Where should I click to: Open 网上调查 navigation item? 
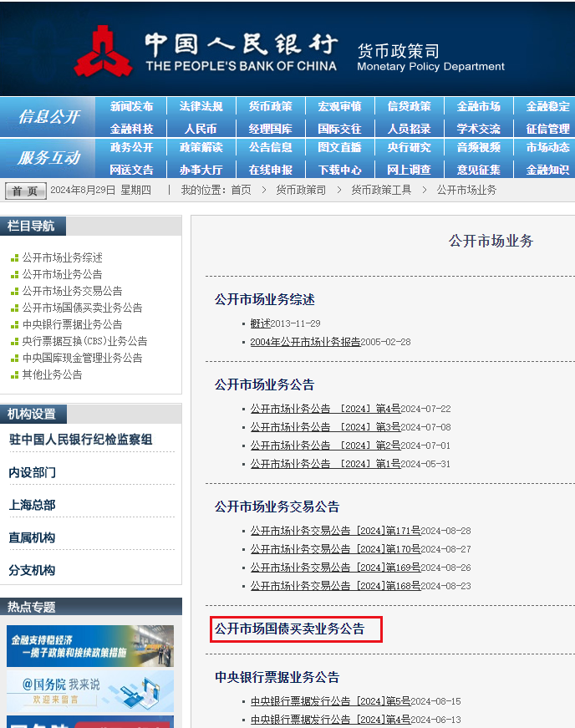coord(410,170)
